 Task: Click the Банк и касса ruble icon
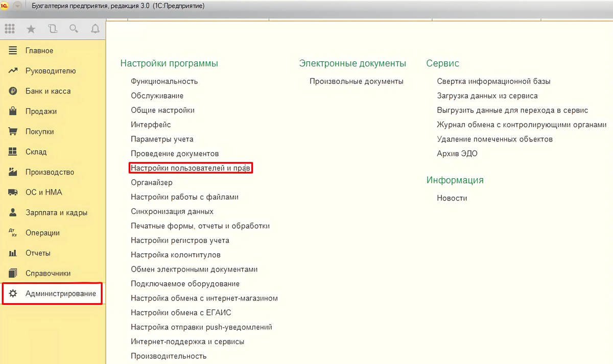pos(13,91)
